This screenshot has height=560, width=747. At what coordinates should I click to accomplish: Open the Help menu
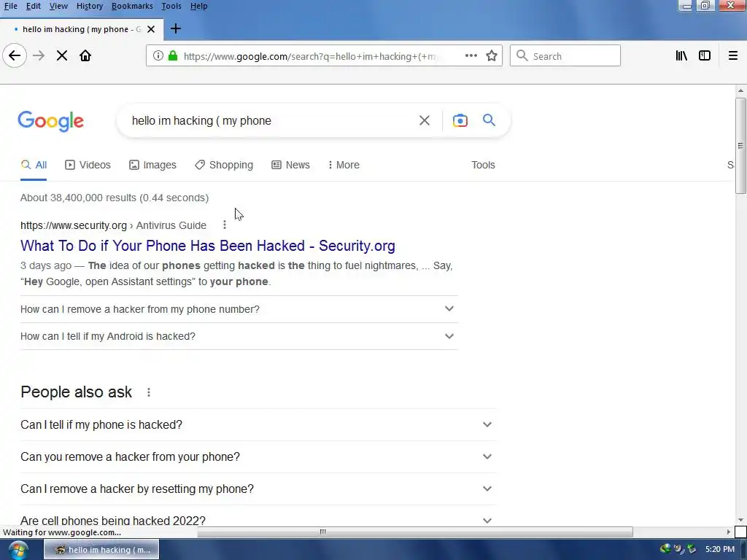pos(198,6)
